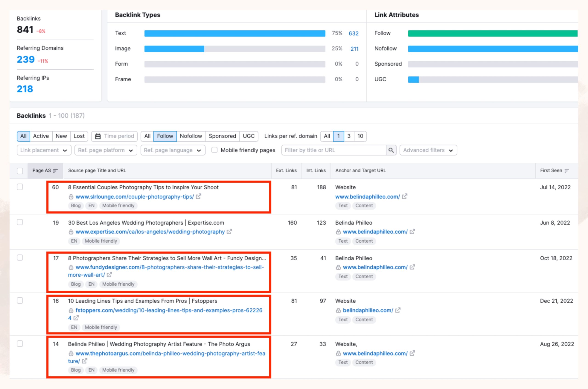Image resolution: width=588 pixels, height=389 pixels.
Task: Click lock icon beside Dec 21 target URL
Action: click(x=338, y=310)
